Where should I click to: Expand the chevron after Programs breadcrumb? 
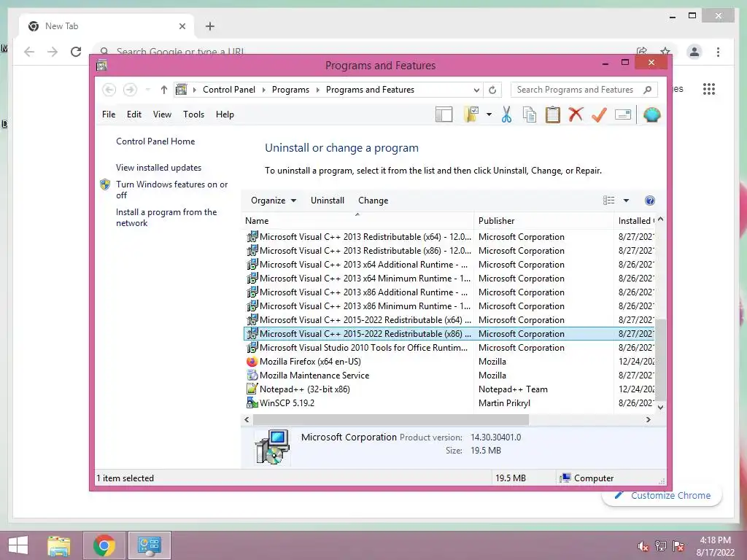coord(318,90)
